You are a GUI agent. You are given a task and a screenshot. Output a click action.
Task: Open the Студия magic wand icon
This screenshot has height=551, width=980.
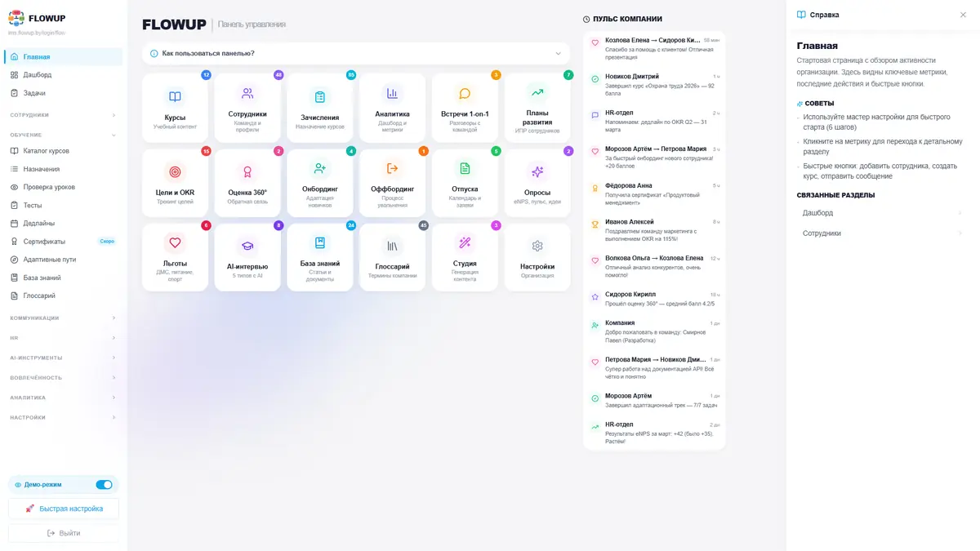(x=465, y=242)
